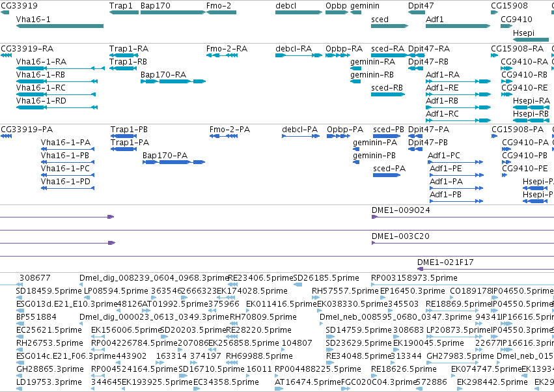The height and width of the screenshot is (392, 554).
Task: Select transcript Fmo-2-RA
Action: [x=222, y=55]
